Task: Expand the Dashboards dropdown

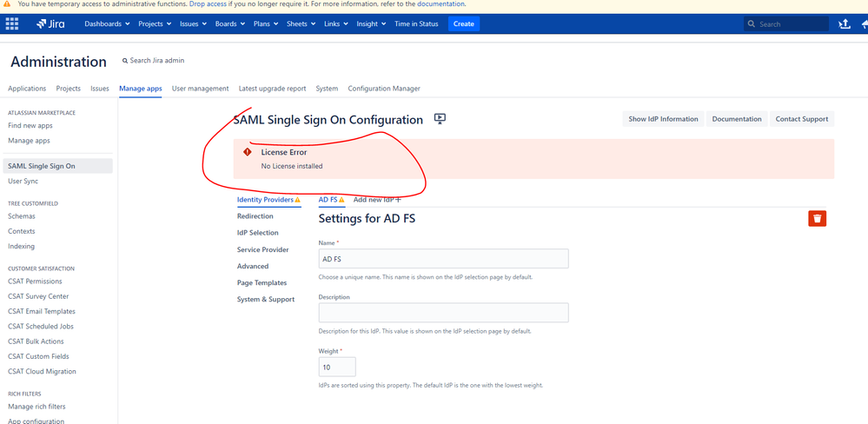Action: 107,23
